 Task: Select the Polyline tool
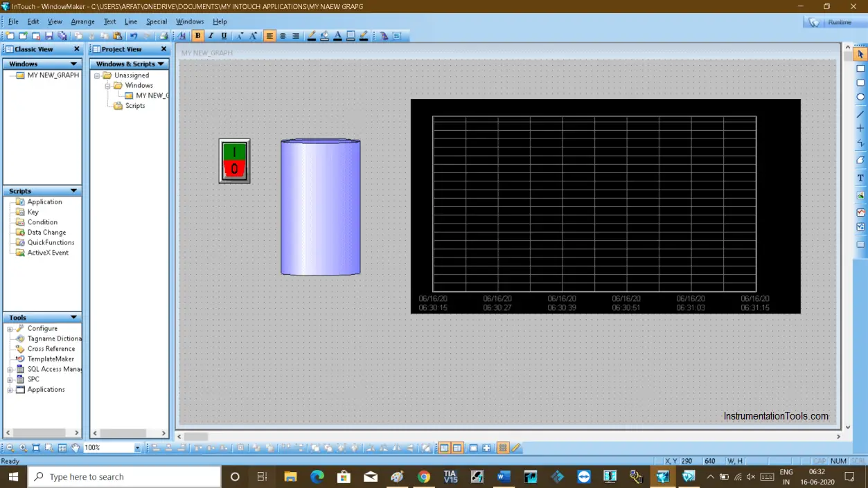860,144
